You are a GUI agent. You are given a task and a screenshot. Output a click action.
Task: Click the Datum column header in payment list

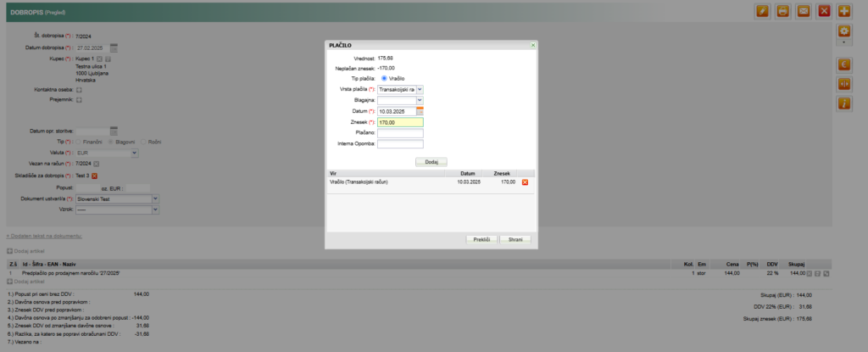click(x=464, y=174)
